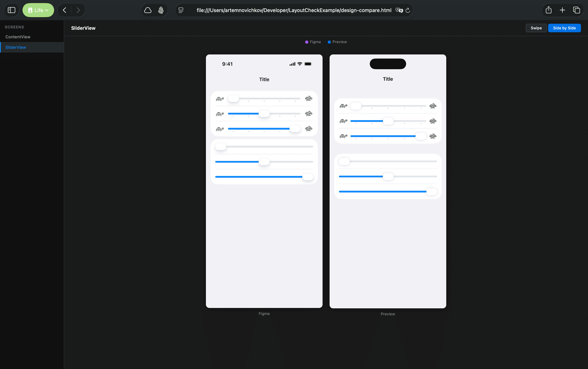Select SliderView in the Screens list
This screenshot has height=369, width=588.
[16, 47]
